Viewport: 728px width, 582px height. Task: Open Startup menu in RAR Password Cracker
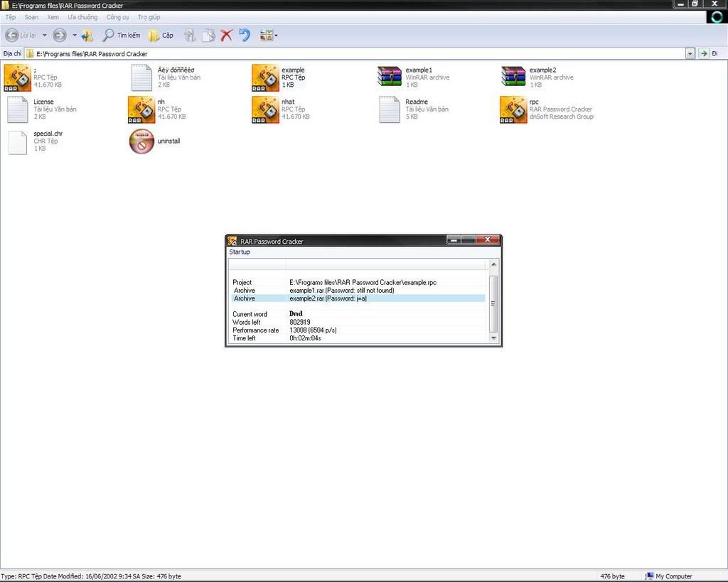click(x=240, y=252)
